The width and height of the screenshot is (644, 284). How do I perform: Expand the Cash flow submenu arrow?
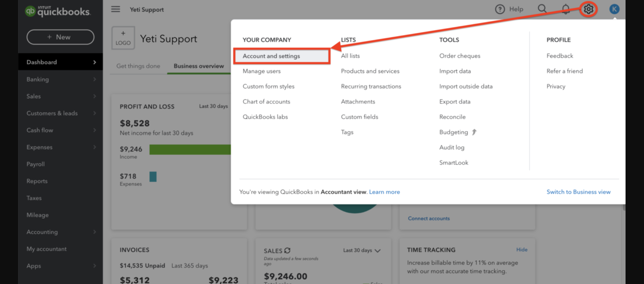point(95,130)
